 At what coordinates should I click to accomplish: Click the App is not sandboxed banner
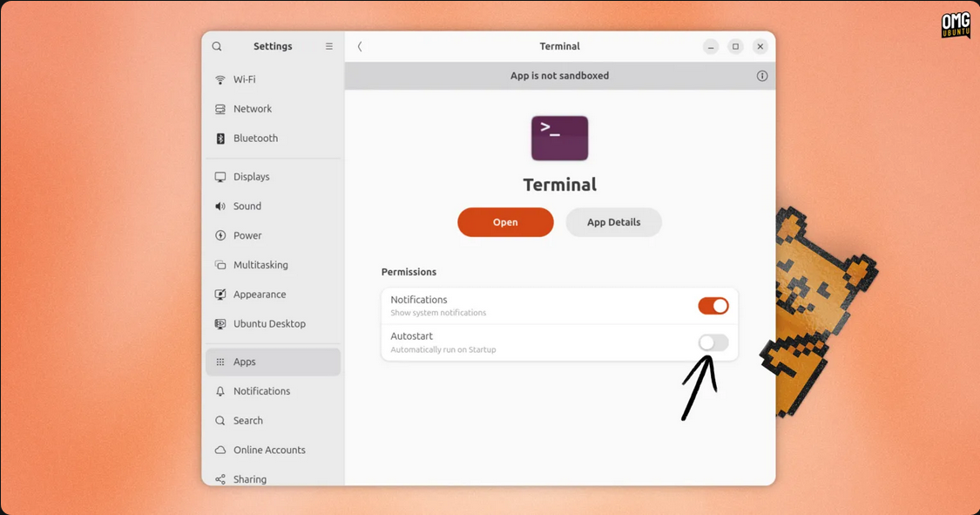pyautogui.click(x=559, y=76)
